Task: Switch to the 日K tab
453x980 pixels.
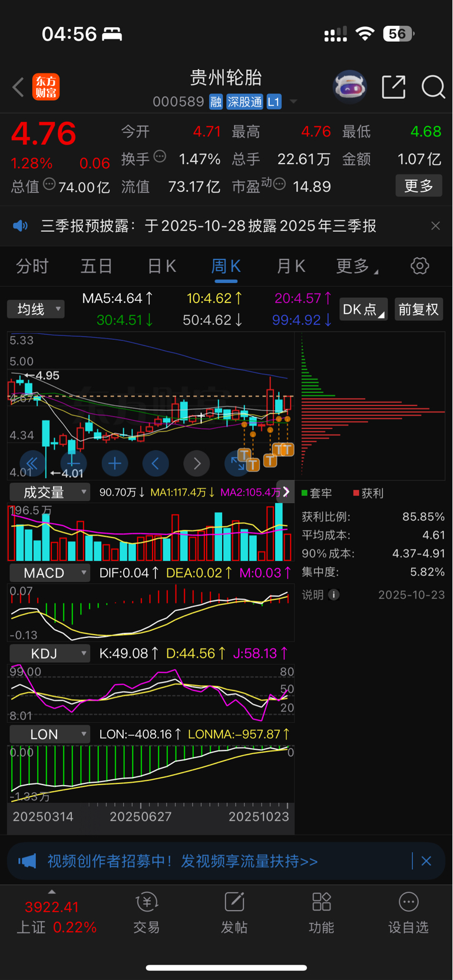Action: tap(162, 266)
